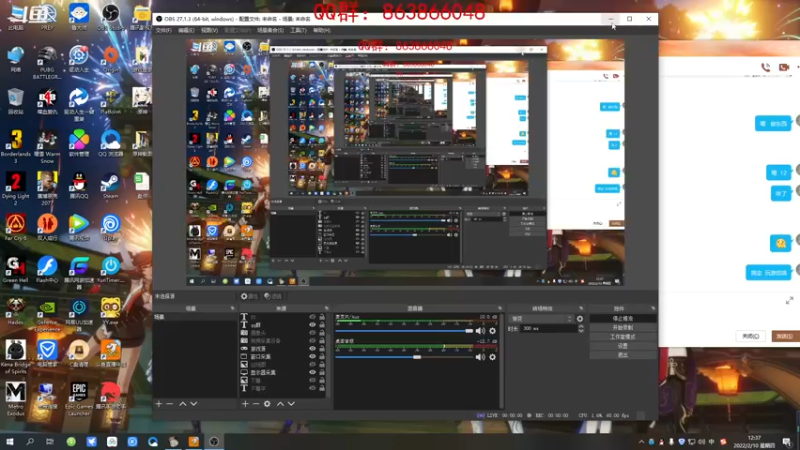Open 工具(T) menu in OBS
The image size is (800, 450).
point(298,31)
